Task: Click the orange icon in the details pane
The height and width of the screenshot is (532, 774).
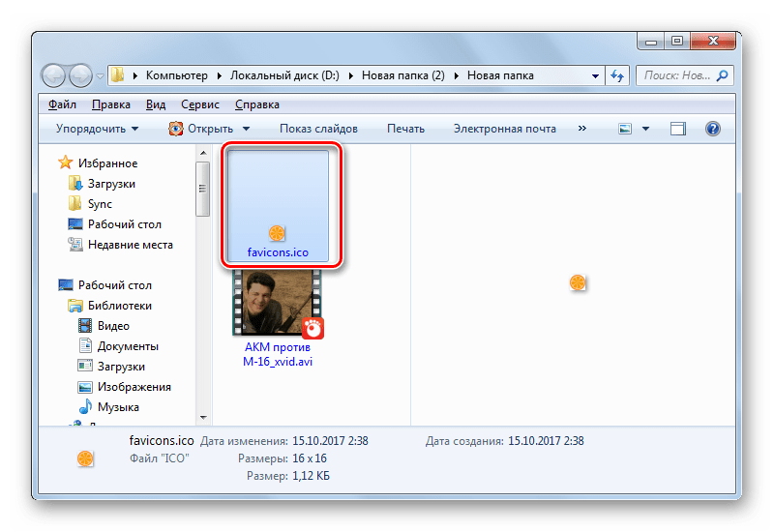Action: click(x=85, y=458)
